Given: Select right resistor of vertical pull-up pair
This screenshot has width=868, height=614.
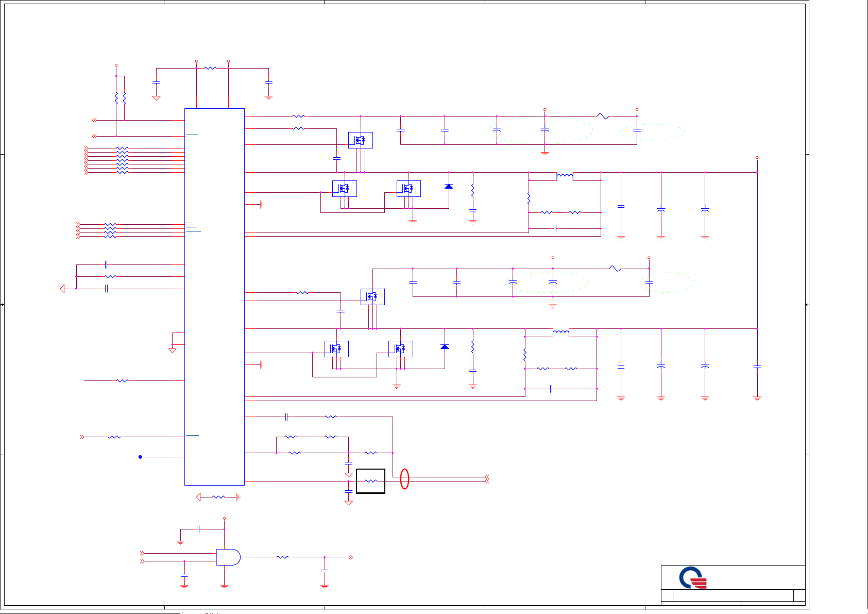Looking at the screenshot, I should tap(125, 98).
